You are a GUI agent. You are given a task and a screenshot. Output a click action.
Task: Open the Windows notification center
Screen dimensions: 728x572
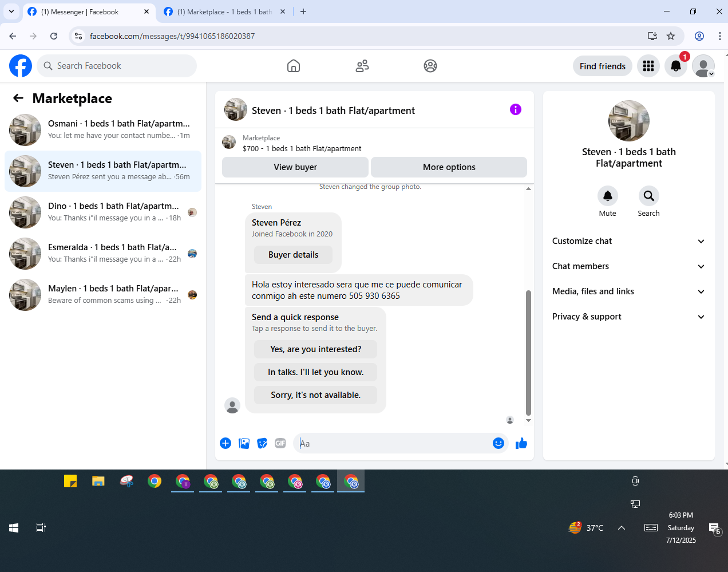(714, 528)
